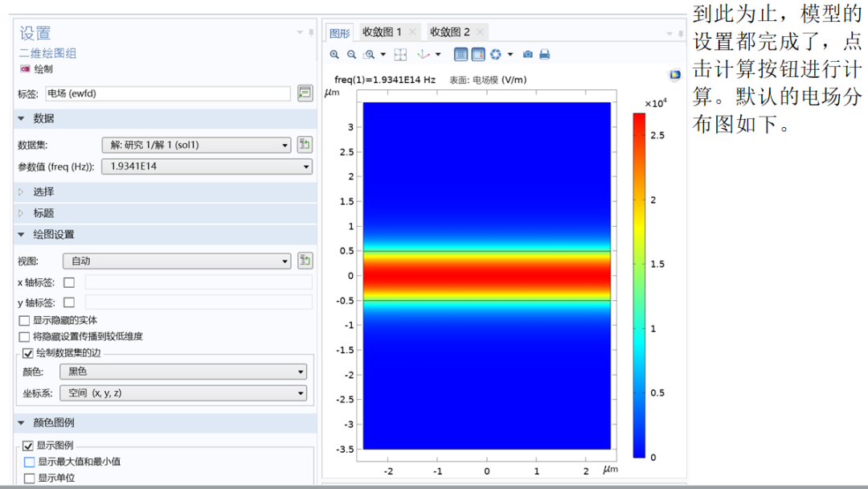This screenshot has height=489, width=868.
Task: Click the y 轴标签 text field
Action: click(x=199, y=302)
